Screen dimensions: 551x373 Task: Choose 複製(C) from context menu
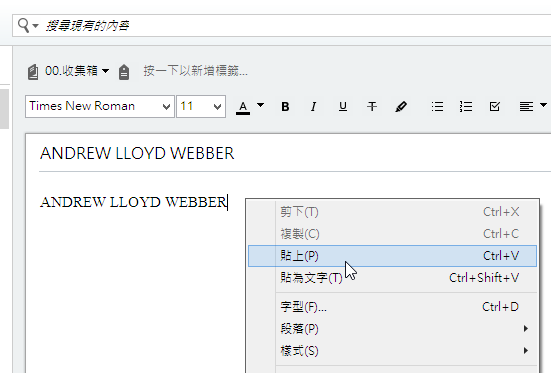point(392,234)
